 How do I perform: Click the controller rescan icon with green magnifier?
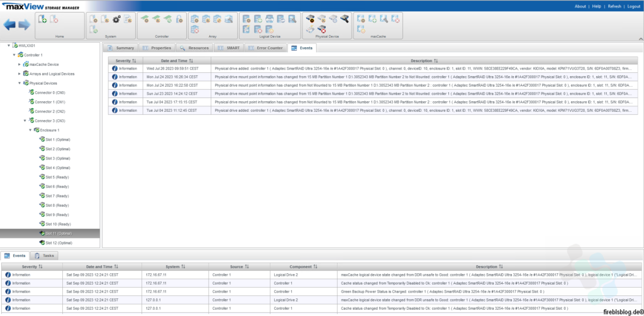[168, 19]
